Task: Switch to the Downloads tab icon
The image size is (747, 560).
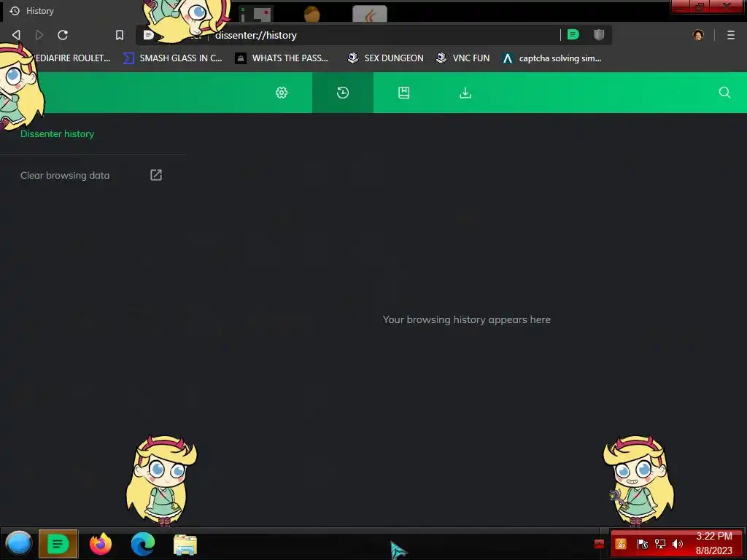Action: click(x=465, y=93)
